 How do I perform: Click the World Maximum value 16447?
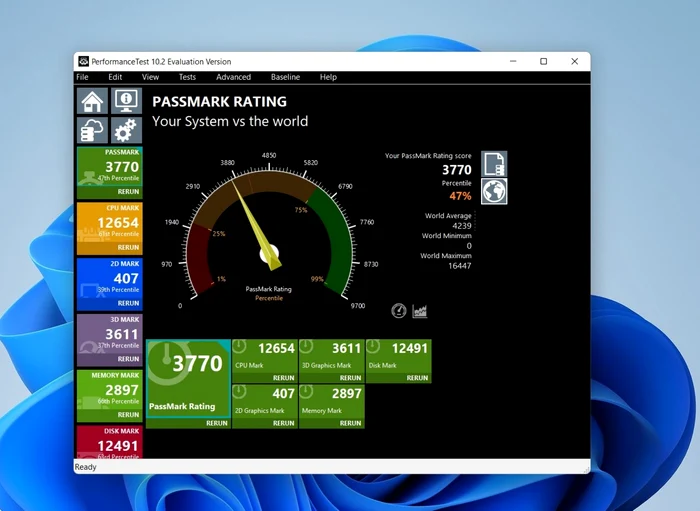pos(460,266)
